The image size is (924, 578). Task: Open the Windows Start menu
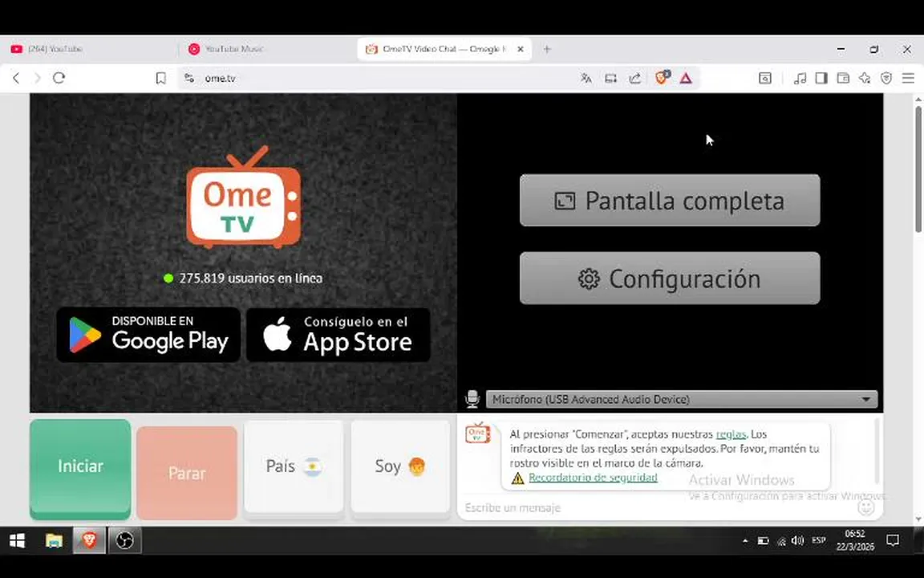(x=17, y=540)
